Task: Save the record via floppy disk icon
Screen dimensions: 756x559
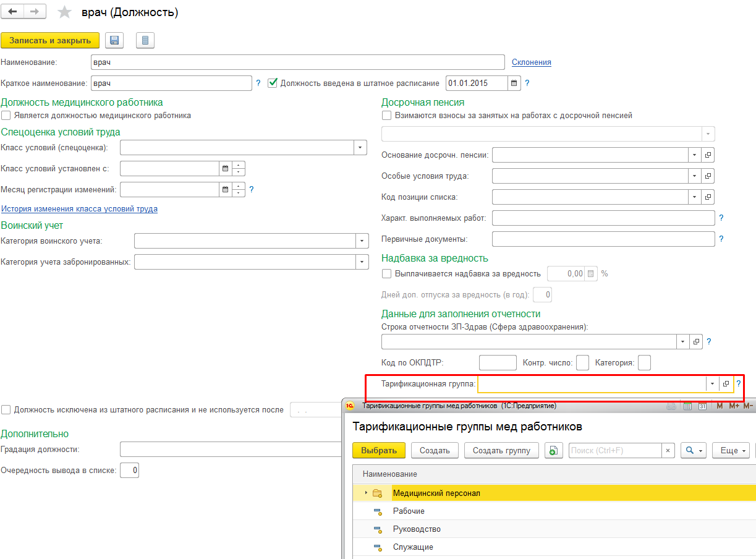Action: pos(114,40)
